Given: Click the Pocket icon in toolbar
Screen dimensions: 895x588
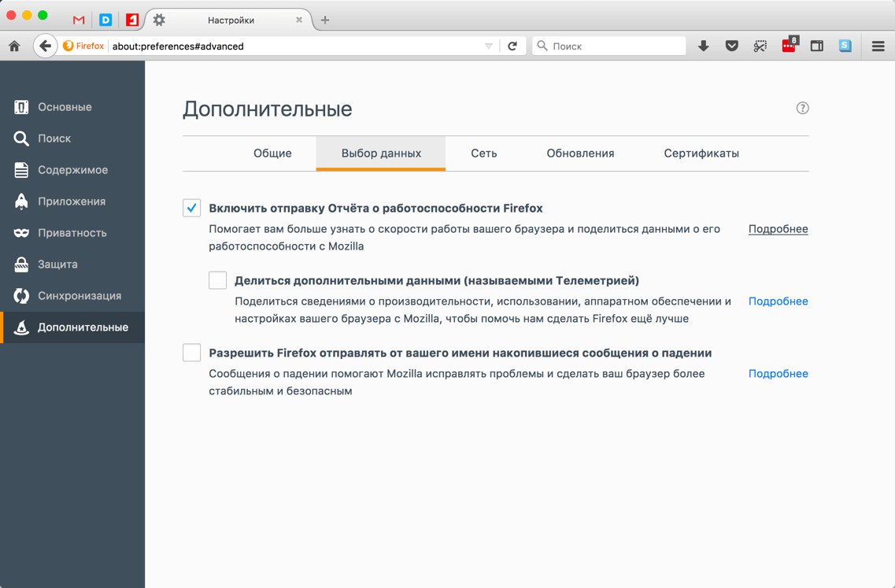Looking at the screenshot, I should [x=732, y=46].
